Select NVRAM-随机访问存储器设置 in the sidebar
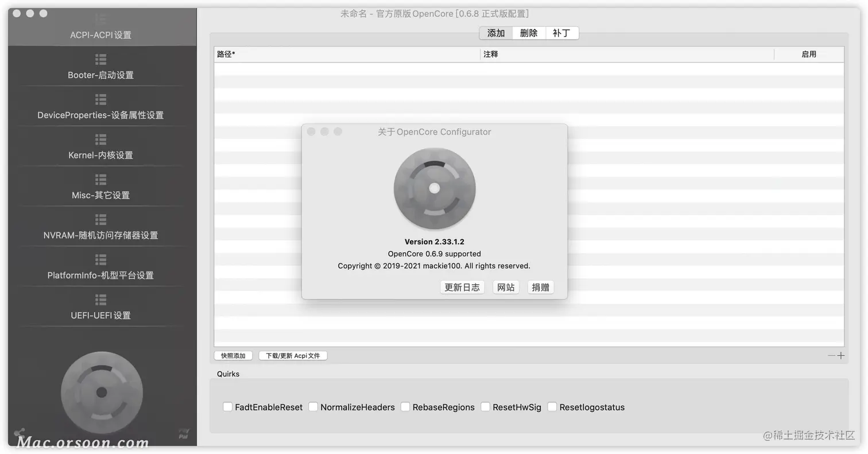The height and width of the screenshot is (454, 868). pos(101,235)
